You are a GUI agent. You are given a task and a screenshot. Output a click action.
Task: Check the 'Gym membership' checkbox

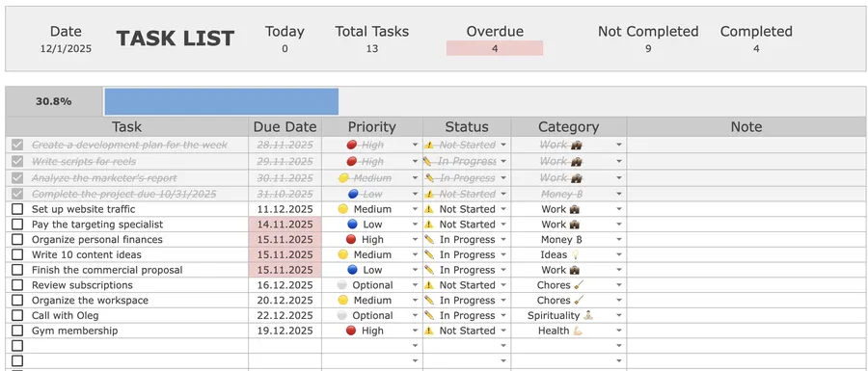17,331
